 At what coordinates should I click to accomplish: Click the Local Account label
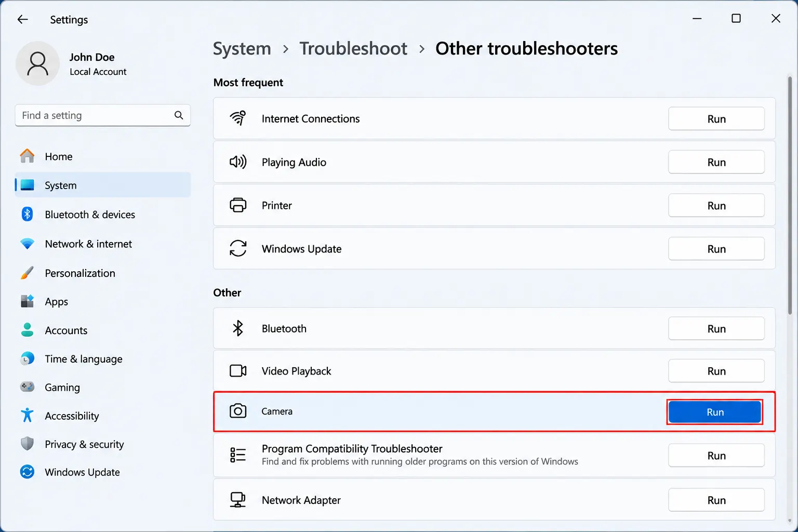(98, 72)
